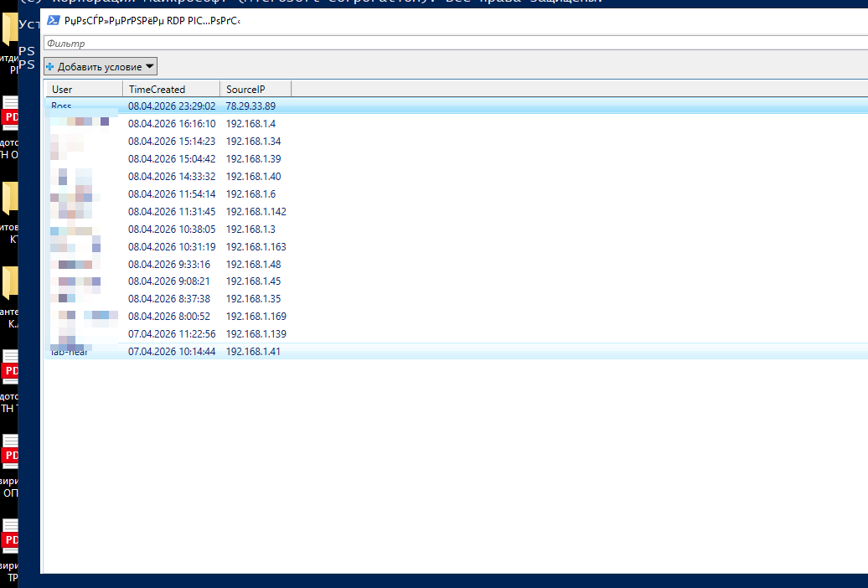This screenshot has width=868, height=588.
Task: Sort by the TimeCreated column header
Action: [x=172, y=89]
